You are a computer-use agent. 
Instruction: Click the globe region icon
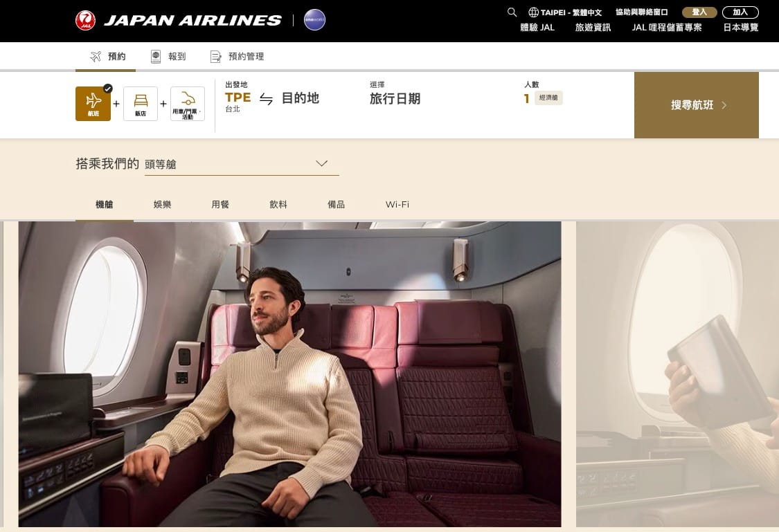click(x=534, y=12)
